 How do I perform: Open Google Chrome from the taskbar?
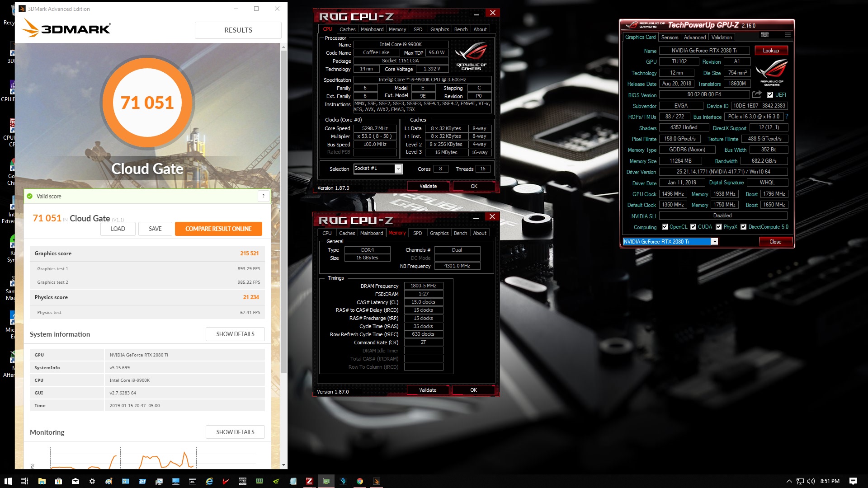point(359,481)
